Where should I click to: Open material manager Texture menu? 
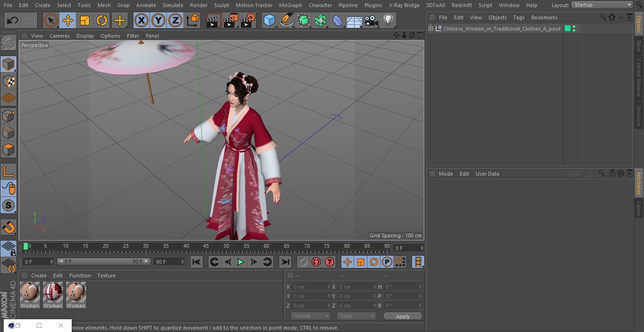pos(107,275)
